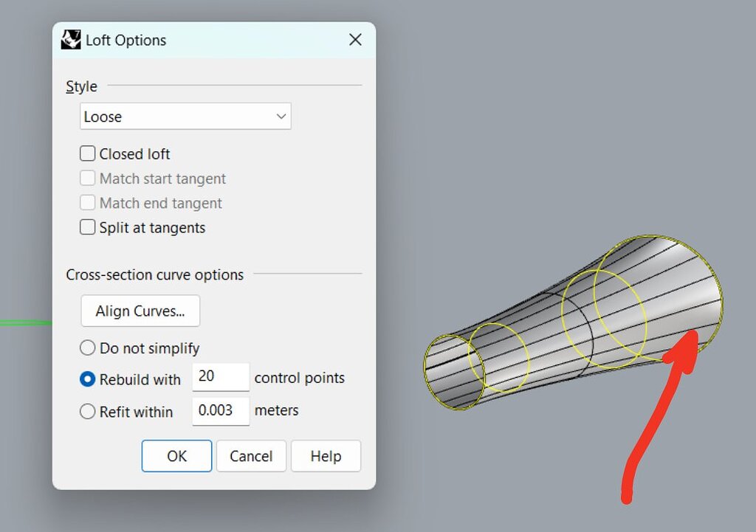Expand the style selector chevron
Viewport: 756px width, 532px height.
[281, 116]
